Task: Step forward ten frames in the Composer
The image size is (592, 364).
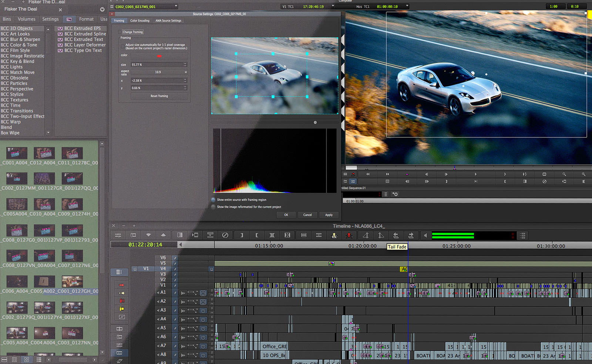Action: tap(427, 181)
